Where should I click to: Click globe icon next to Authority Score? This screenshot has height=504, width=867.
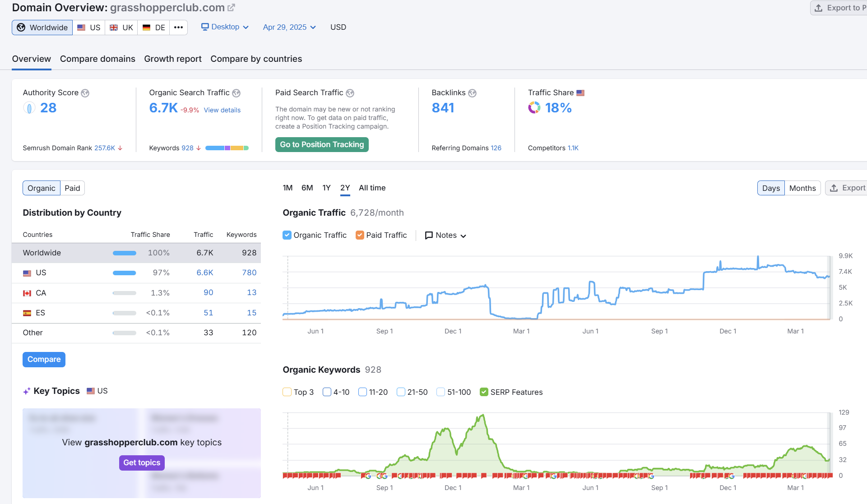[85, 93]
